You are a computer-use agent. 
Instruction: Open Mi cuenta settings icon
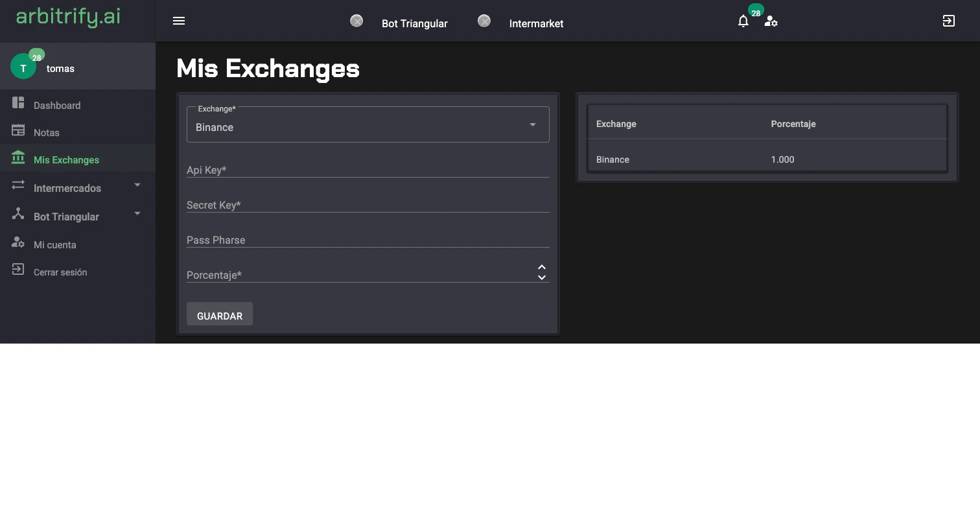coord(17,244)
